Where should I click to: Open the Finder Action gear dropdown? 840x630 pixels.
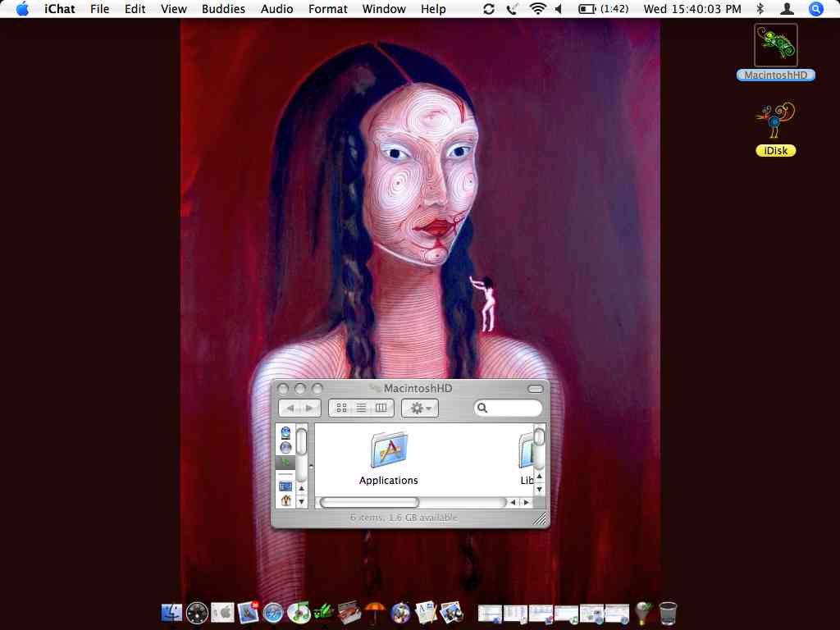420,409
